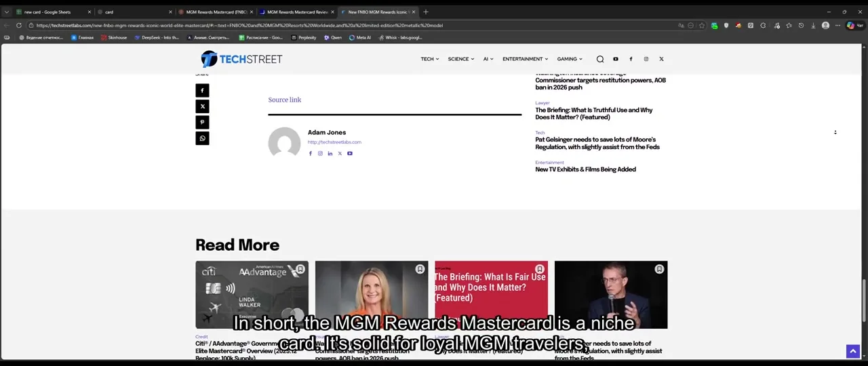This screenshot has height=366, width=868.
Task: Share article via Pinterest square button
Action: (202, 122)
